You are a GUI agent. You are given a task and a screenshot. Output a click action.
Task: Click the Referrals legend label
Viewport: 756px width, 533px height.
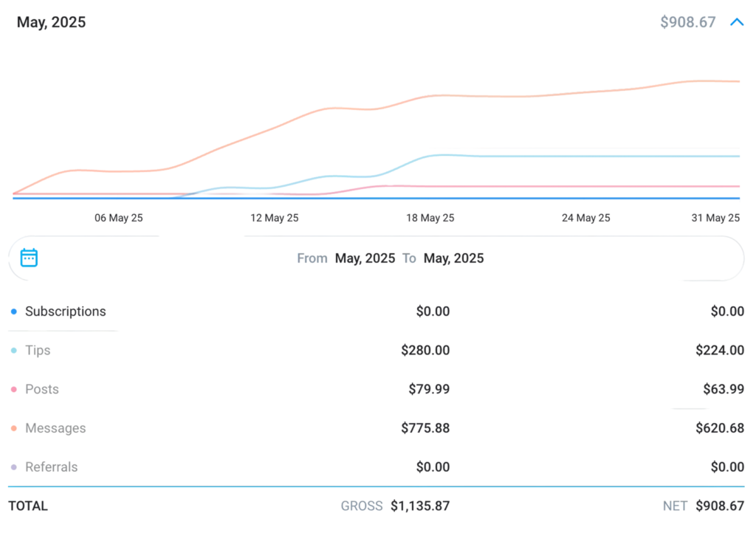52,467
